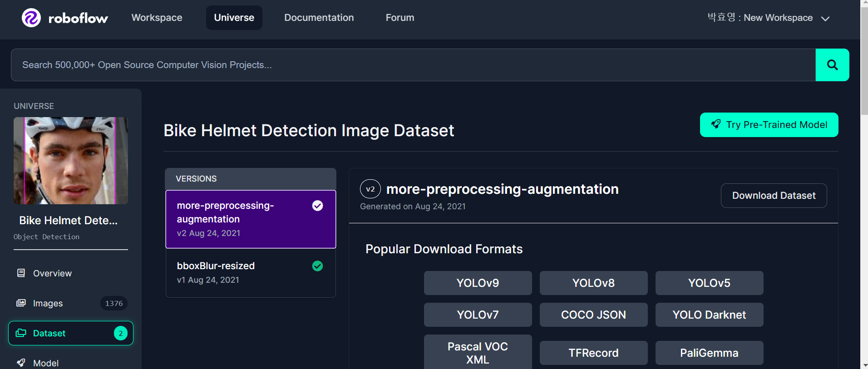Open Images in the sidebar
This screenshot has height=369, width=868.
tap(71, 303)
